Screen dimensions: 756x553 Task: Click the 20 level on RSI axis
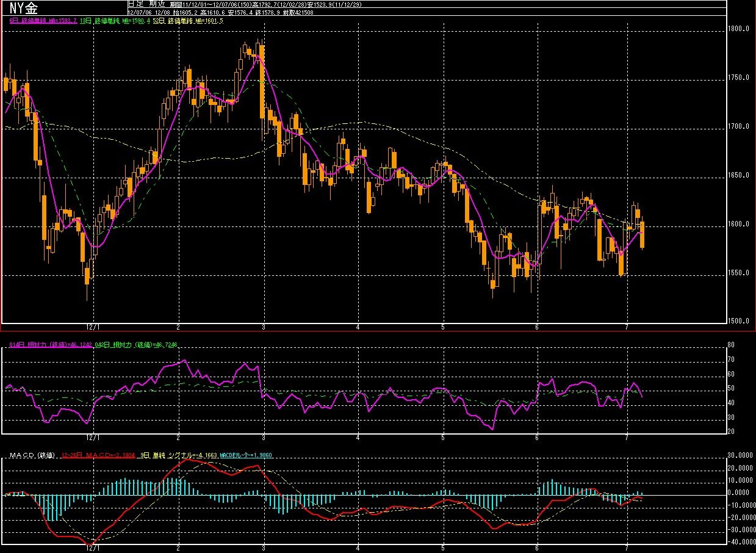pyautogui.click(x=732, y=432)
